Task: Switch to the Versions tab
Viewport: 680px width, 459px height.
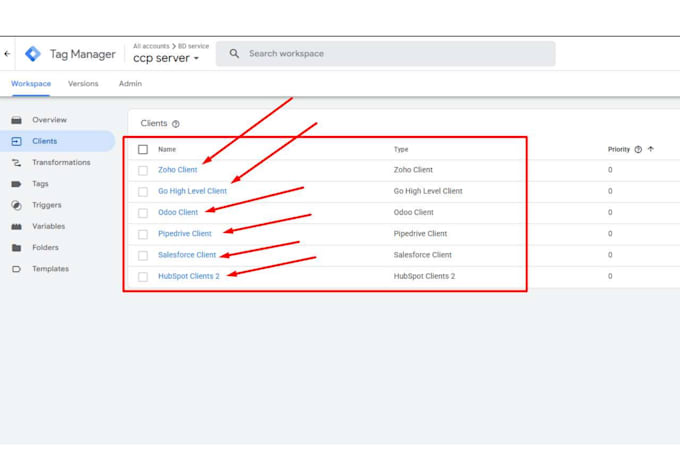Action: pos(83,84)
